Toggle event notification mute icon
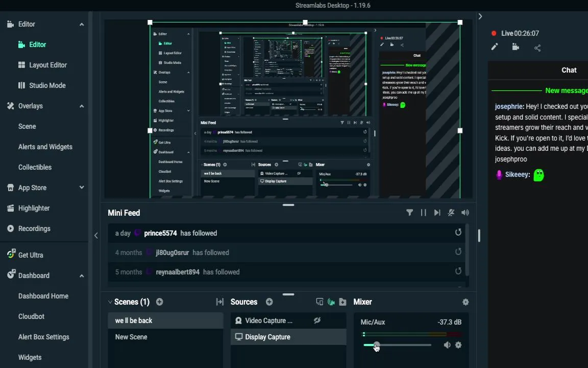 tap(451, 213)
